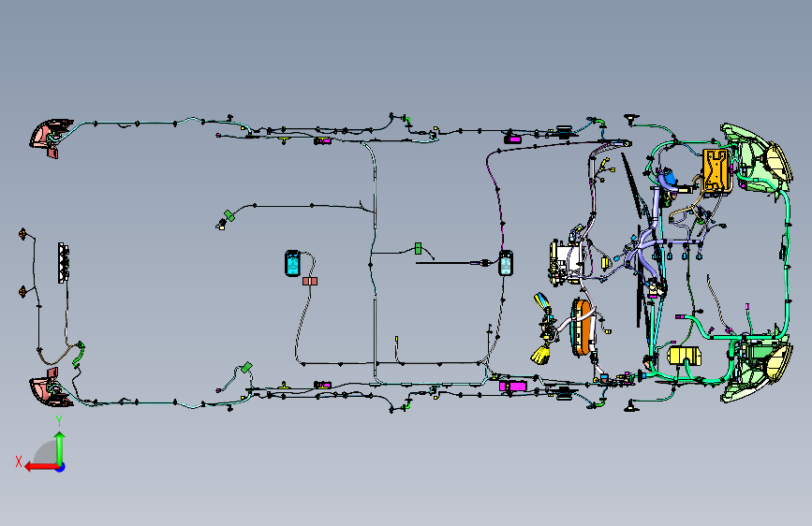
Task: Select the upper orange rear connector
Action: pos(22,234)
